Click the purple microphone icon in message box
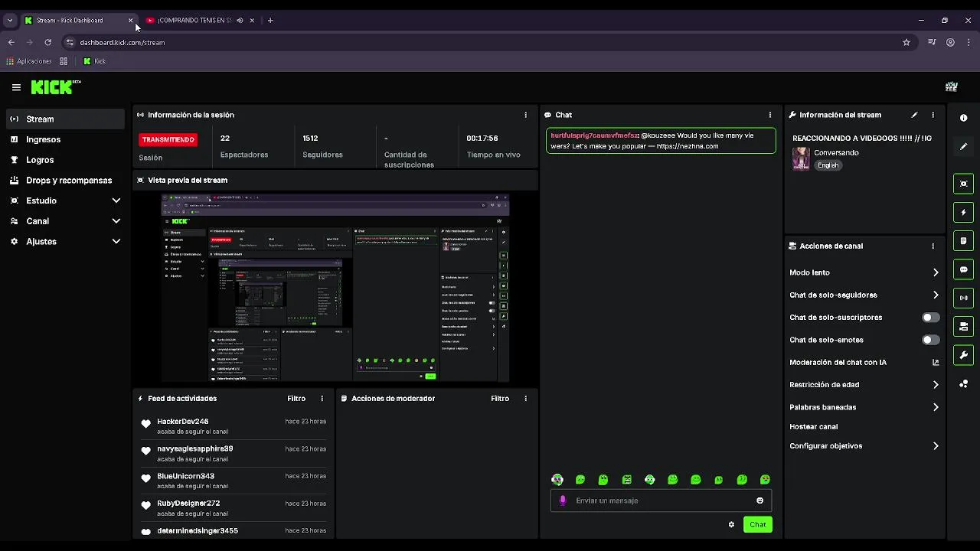The height and width of the screenshot is (551, 980). [x=563, y=500]
